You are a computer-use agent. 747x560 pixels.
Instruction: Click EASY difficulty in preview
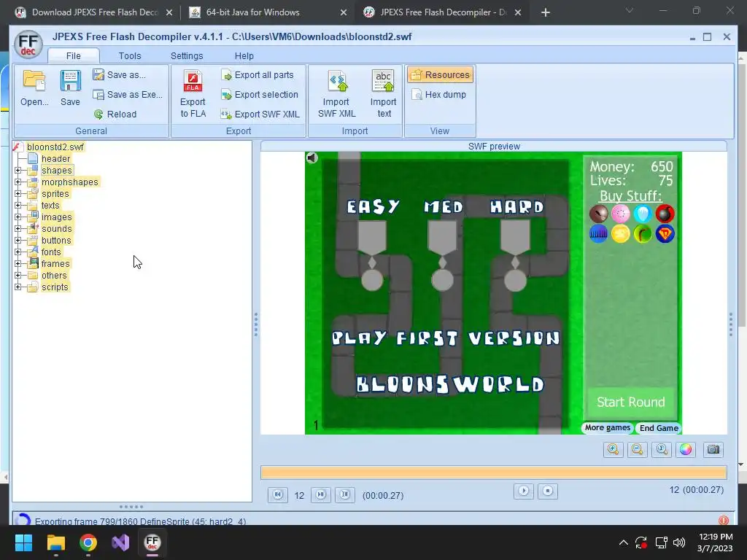pyautogui.click(x=373, y=206)
